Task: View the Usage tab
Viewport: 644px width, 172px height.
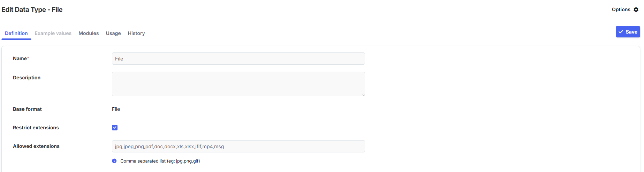Action: point(113,33)
